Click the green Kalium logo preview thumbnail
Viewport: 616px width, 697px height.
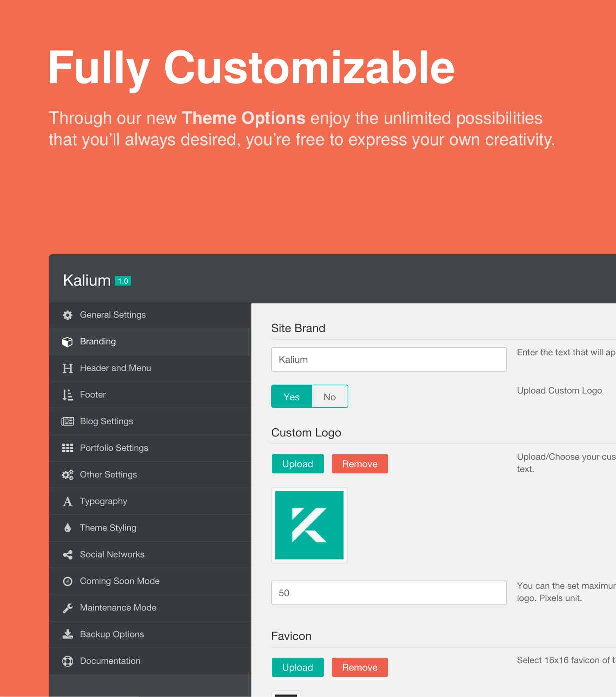(309, 525)
